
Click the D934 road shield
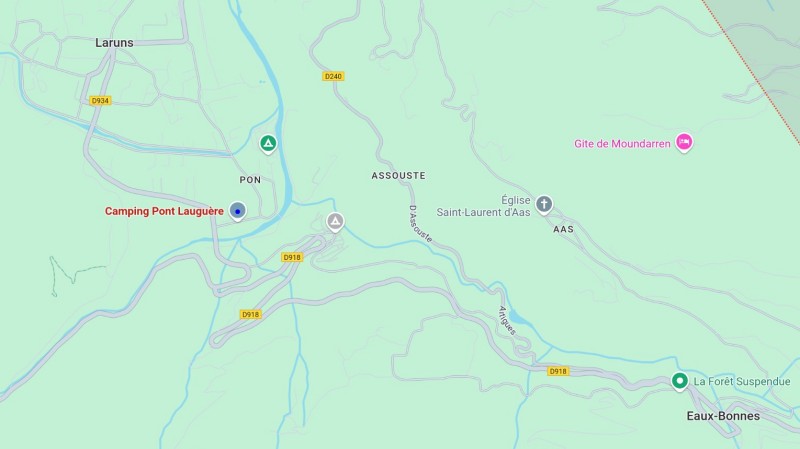point(100,101)
